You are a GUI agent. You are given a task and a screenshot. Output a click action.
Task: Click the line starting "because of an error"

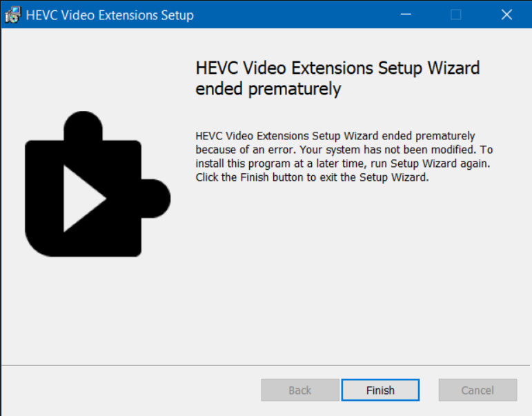click(x=344, y=150)
